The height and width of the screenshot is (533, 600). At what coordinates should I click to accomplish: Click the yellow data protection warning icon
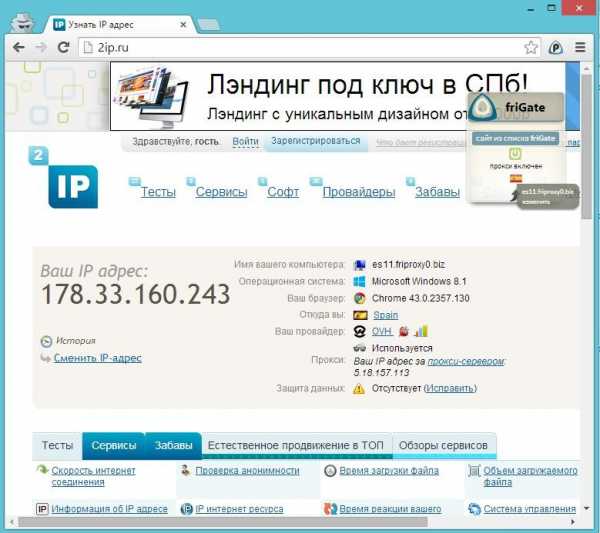tap(359, 389)
